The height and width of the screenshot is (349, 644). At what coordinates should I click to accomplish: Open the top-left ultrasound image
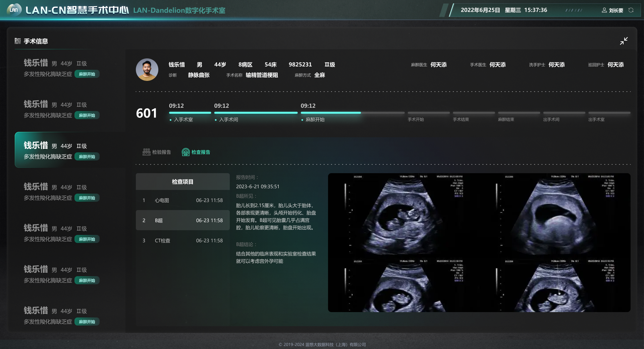pyautogui.click(x=404, y=216)
